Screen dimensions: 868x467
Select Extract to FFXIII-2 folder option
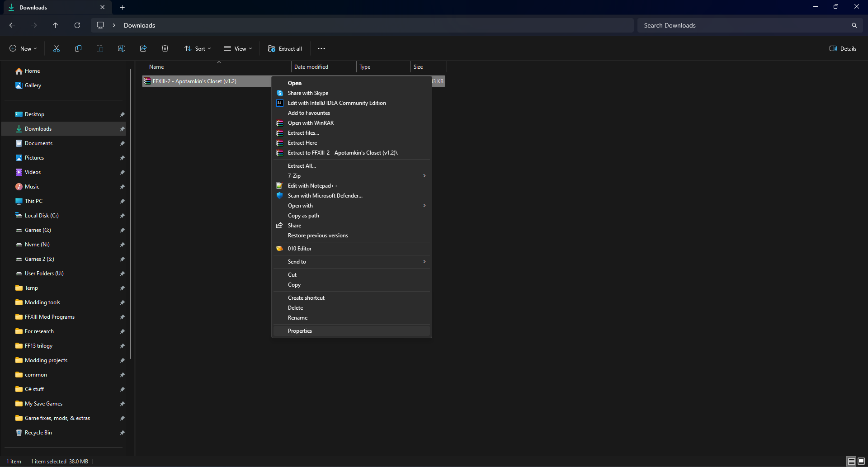pyautogui.click(x=352, y=153)
